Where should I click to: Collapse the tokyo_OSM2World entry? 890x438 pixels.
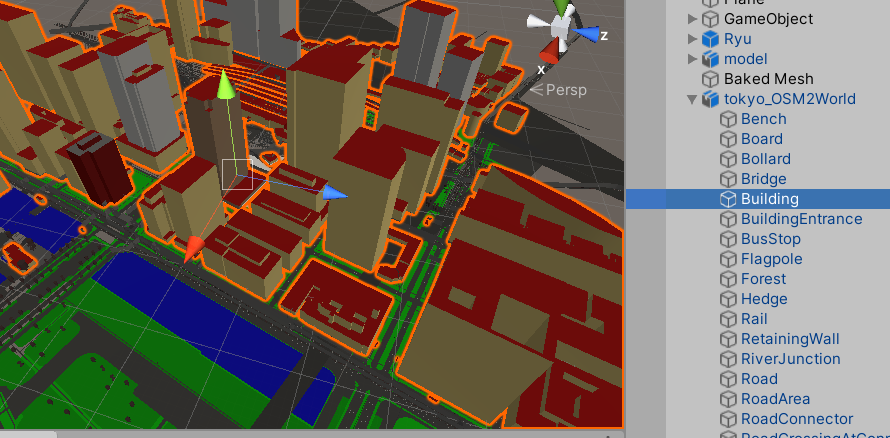[x=692, y=99]
